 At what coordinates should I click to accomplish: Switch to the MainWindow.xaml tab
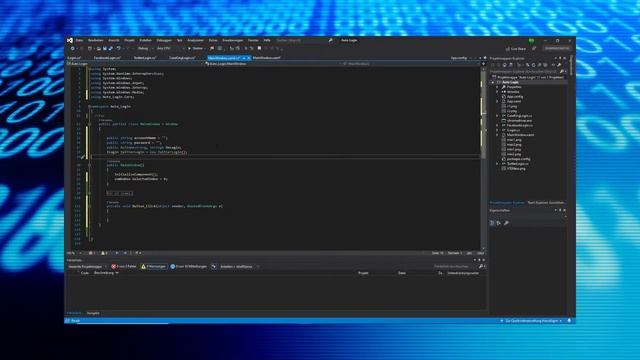tap(267, 58)
